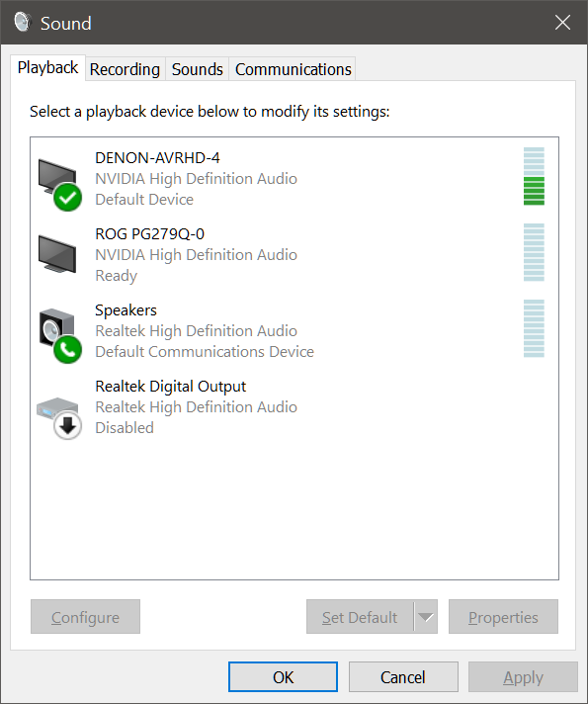Close the Sound dialog window

point(562,22)
